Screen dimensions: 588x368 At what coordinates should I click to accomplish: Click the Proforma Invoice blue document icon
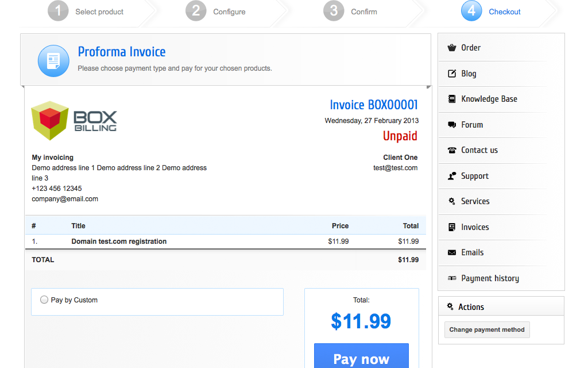pos(53,61)
